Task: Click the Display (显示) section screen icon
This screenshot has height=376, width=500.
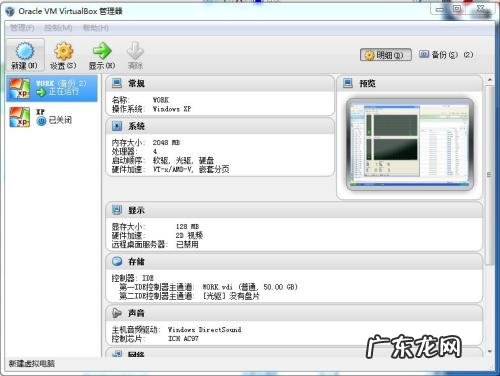Action: tap(117, 210)
